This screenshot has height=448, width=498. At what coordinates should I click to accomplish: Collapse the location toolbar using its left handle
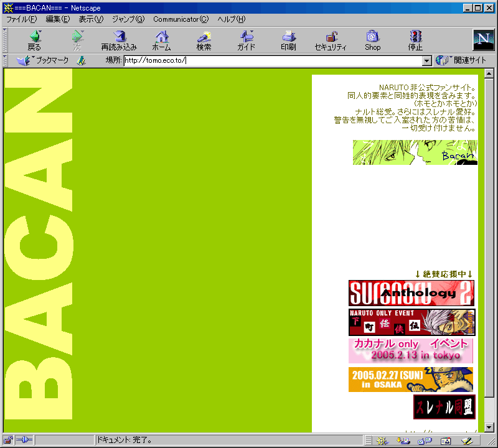coord(5,60)
